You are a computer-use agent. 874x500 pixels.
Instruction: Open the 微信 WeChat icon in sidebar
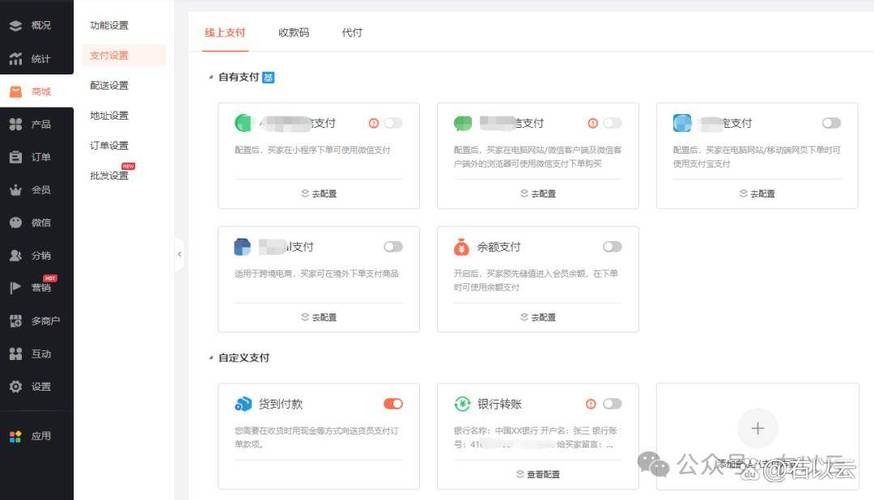pyautogui.click(x=16, y=222)
